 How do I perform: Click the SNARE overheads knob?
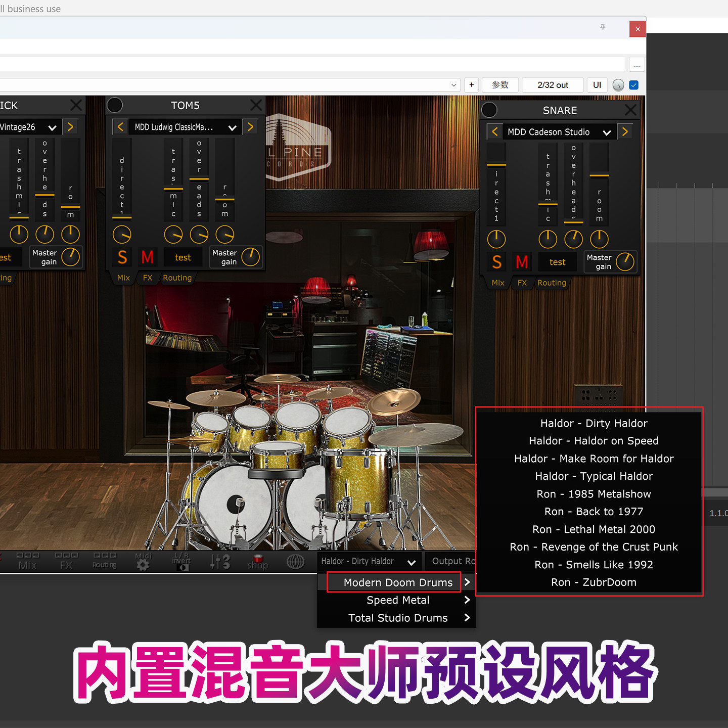pos(574,239)
